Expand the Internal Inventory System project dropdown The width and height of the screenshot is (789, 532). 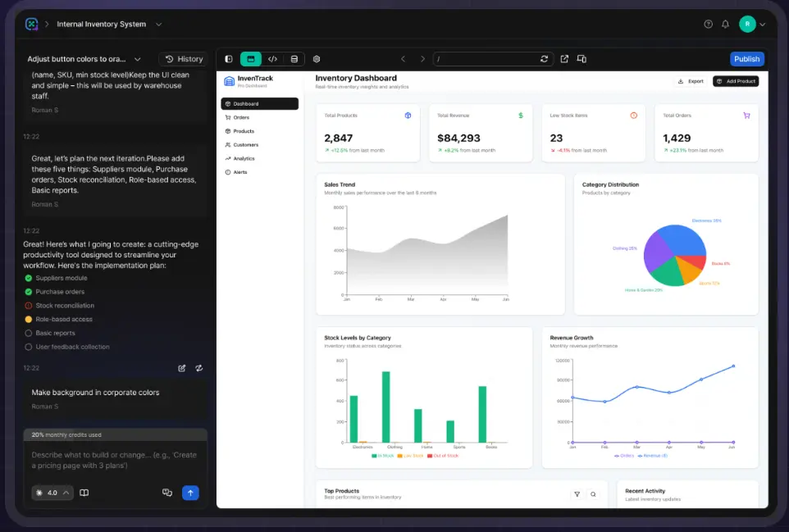click(x=159, y=25)
